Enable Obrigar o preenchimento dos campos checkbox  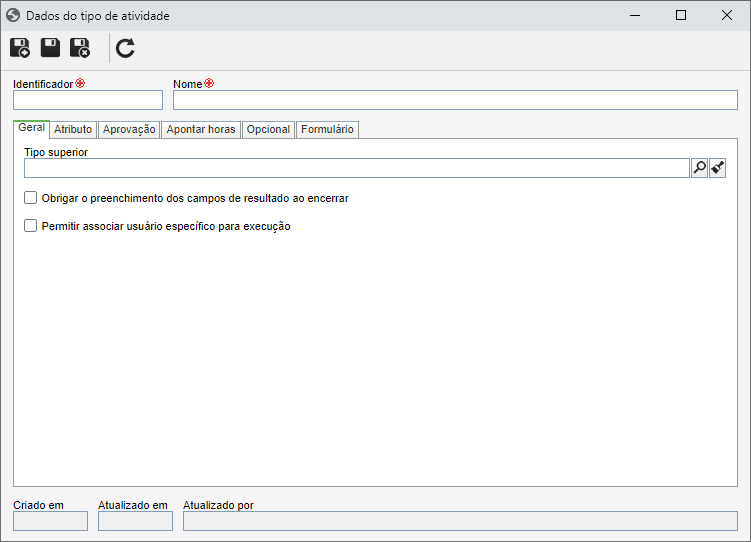coord(31,198)
